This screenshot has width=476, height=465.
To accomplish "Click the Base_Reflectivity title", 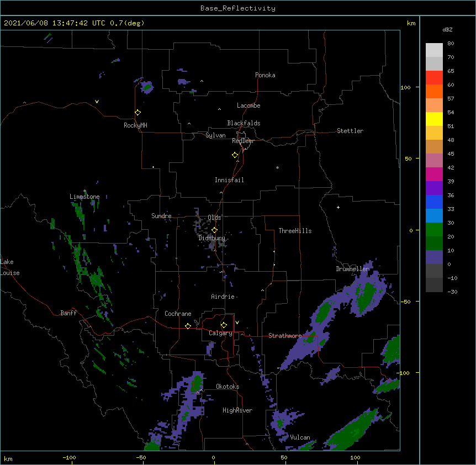I will [238, 8].
